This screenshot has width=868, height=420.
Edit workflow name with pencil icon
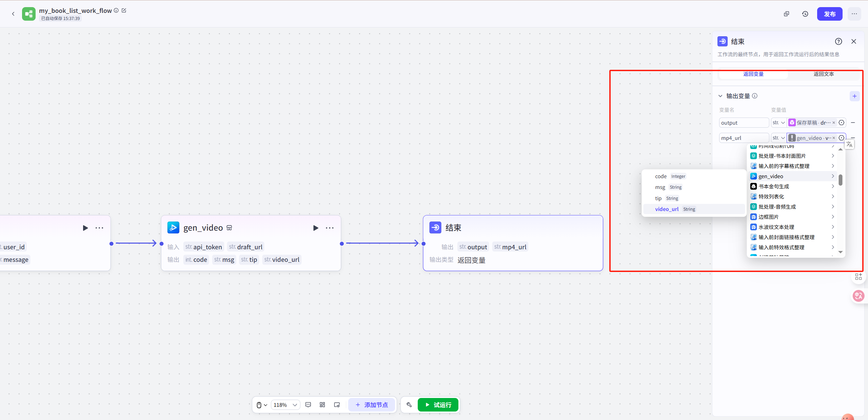pyautogui.click(x=124, y=10)
